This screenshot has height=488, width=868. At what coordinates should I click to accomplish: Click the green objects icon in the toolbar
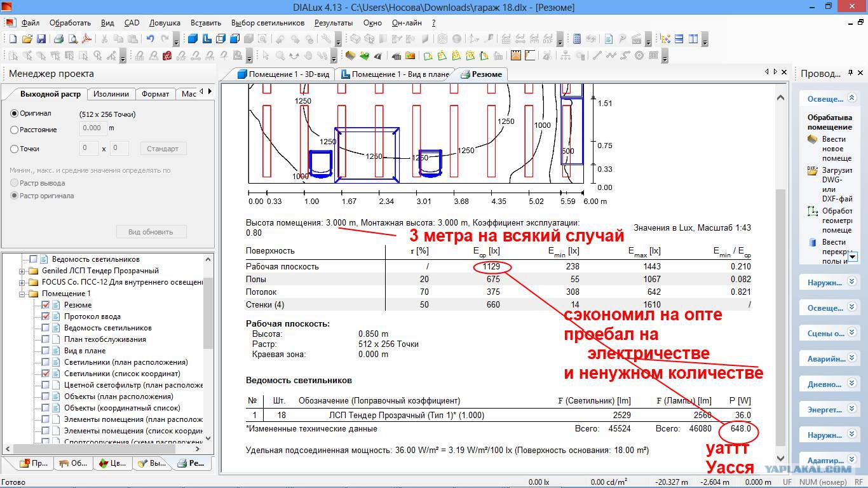click(366, 55)
